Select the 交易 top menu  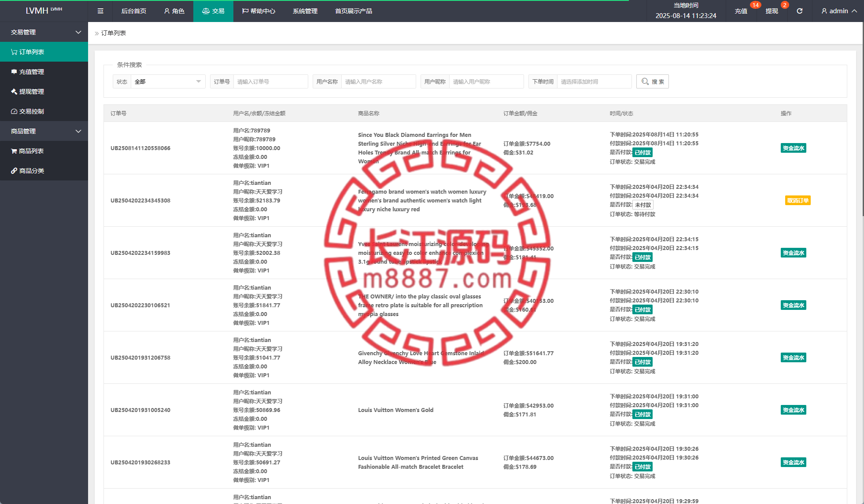click(x=213, y=11)
